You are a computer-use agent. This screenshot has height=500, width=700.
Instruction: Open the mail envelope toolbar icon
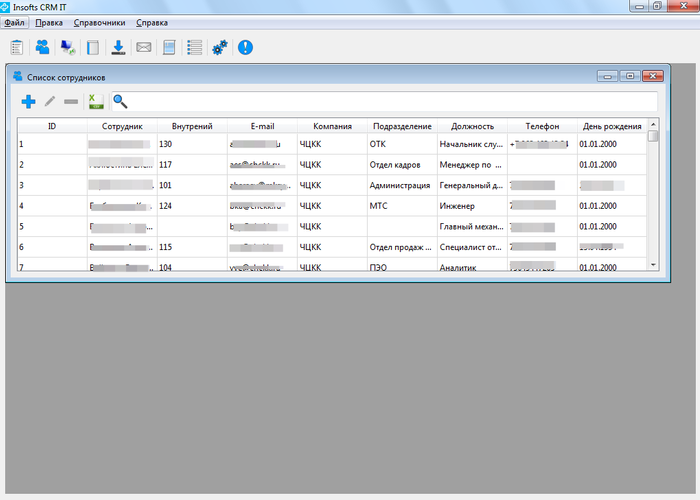click(x=144, y=47)
